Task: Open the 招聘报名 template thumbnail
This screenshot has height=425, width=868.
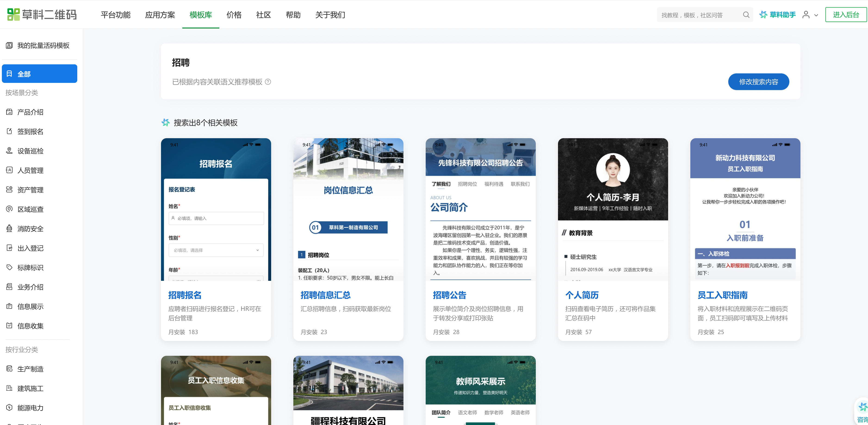Action: [x=216, y=209]
